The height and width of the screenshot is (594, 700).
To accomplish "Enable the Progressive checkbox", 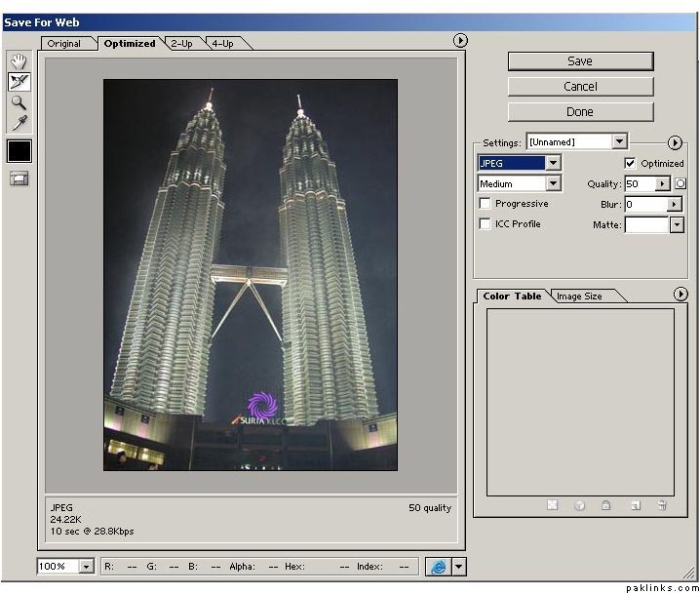I will click(x=485, y=204).
